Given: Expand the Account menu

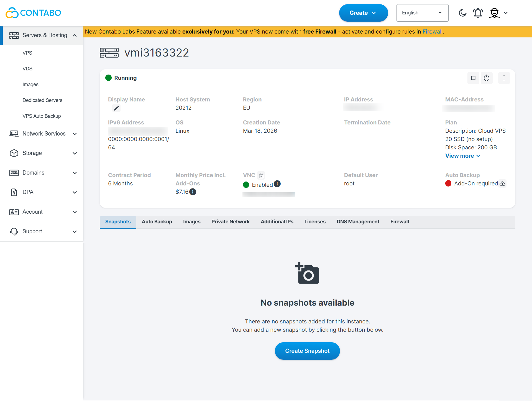Looking at the screenshot, I should pos(75,212).
